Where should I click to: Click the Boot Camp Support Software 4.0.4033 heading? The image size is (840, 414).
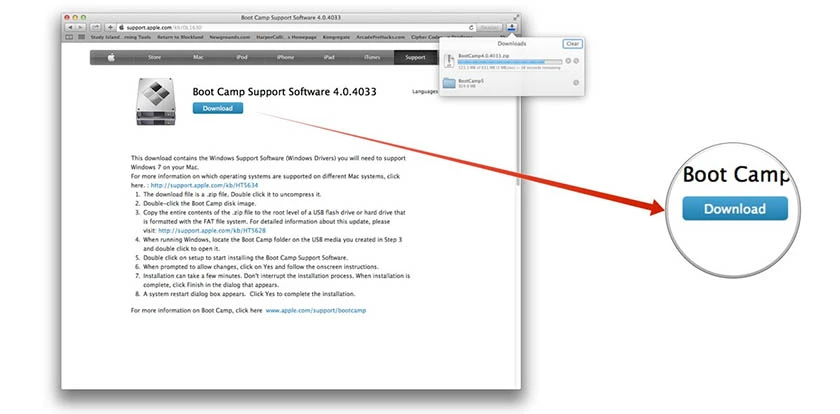[x=284, y=92]
